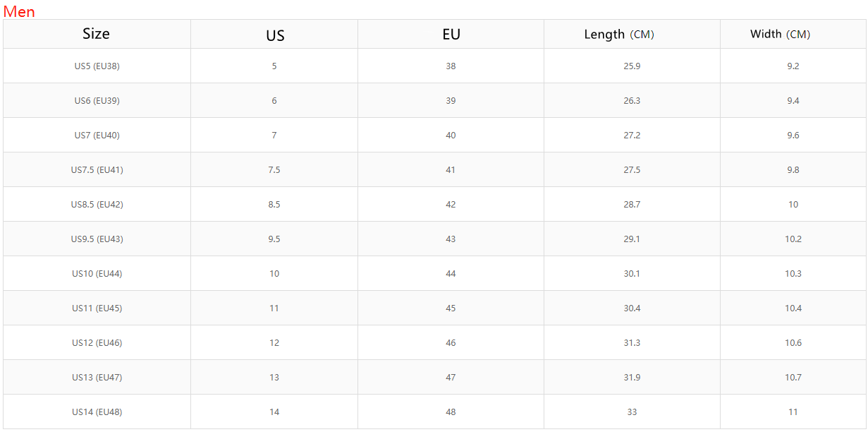This screenshot has width=868, height=432.
Task: Select the US7.5 (EU41) size cell
Action: coord(97,170)
